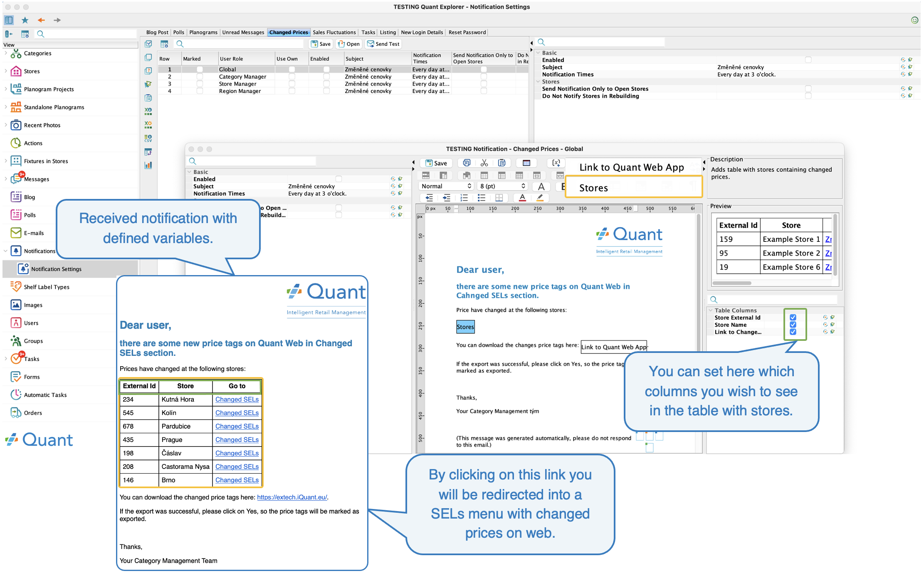
Task: Click the collapse-tree icon above the View panel
Action: [x=9, y=34]
